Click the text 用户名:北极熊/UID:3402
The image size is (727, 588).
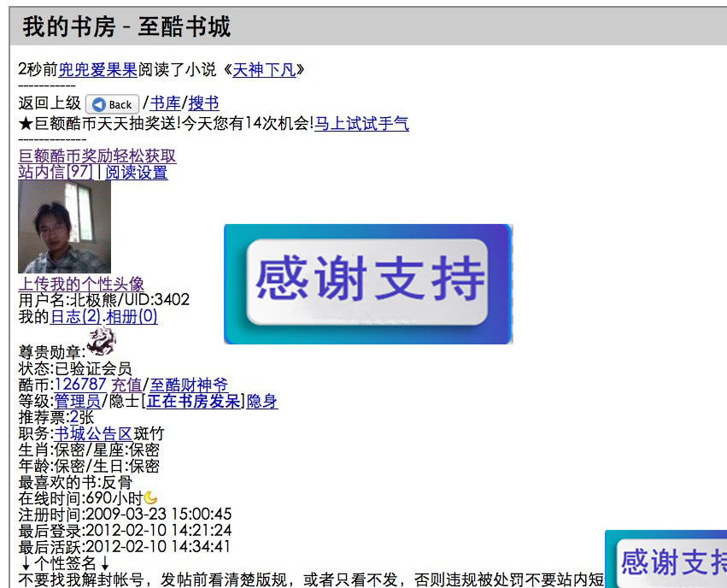pyautogui.click(x=104, y=300)
